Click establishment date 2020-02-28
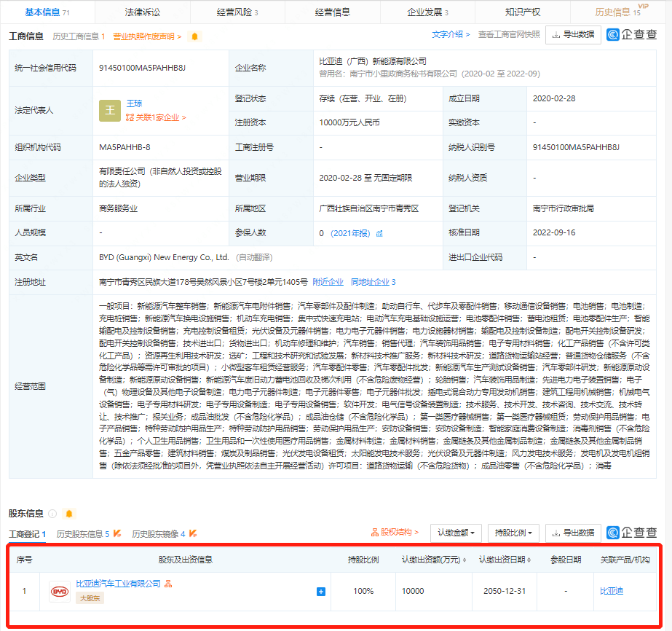This screenshot has width=672, height=631. point(554,98)
